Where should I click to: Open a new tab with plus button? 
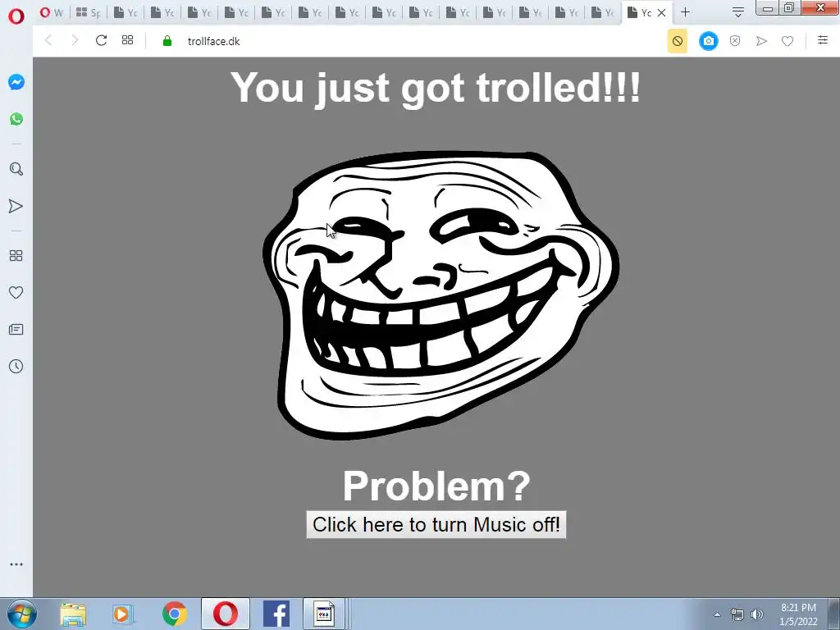[685, 12]
